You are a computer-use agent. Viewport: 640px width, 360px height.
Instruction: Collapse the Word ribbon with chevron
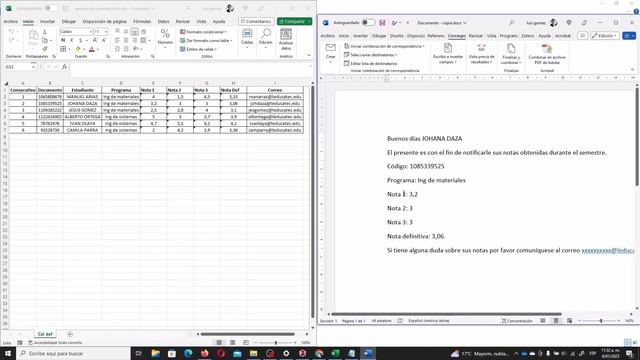coord(632,70)
